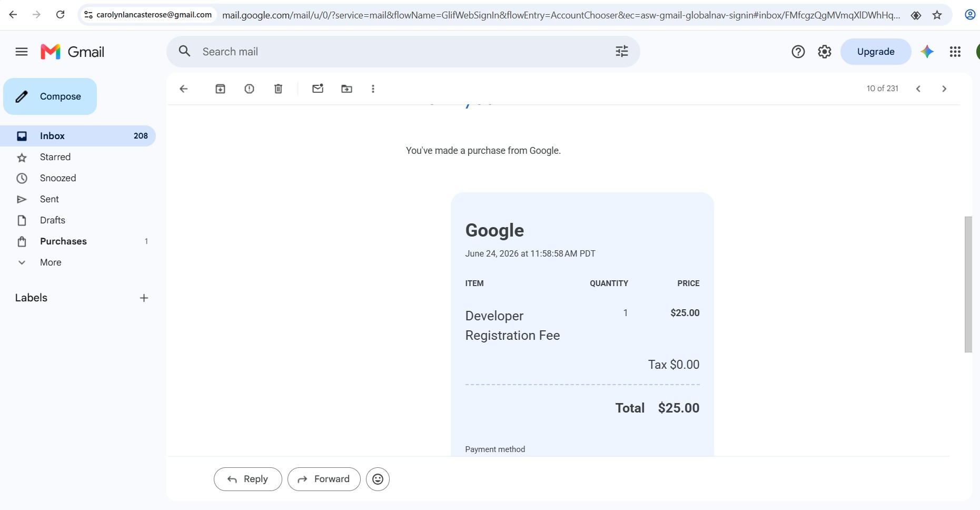This screenshot has width=980, height=510.
Task: Return to inbox with back arrow
Action: [x=184, y=89]
